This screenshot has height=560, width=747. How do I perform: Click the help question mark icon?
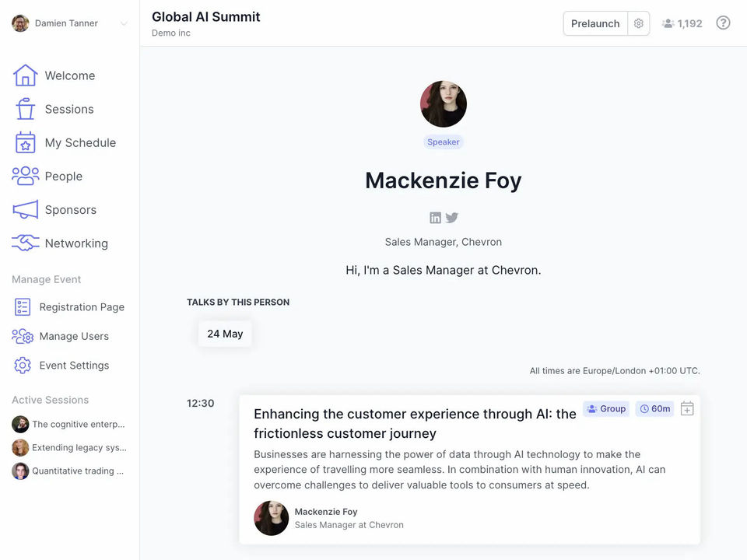click(x=723, y=23)
